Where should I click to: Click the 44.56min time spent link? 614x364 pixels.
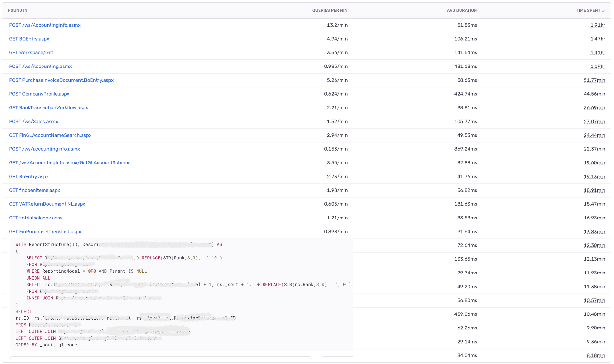click(594, 94)
